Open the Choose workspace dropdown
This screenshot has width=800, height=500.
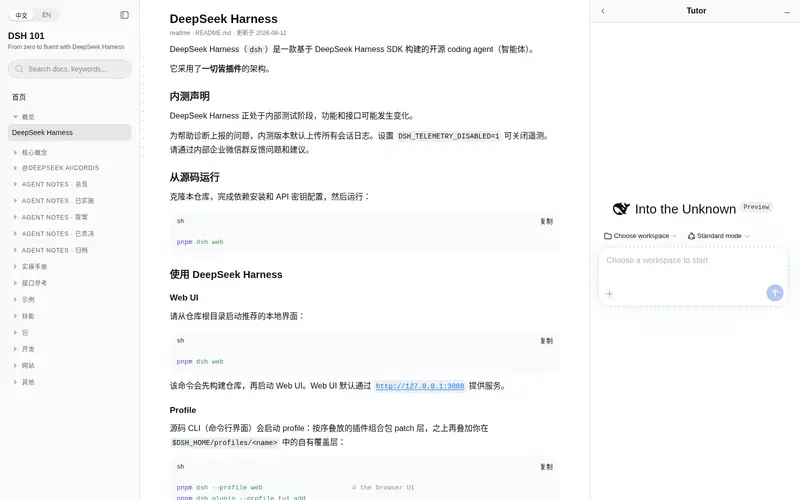pos(640,236)
